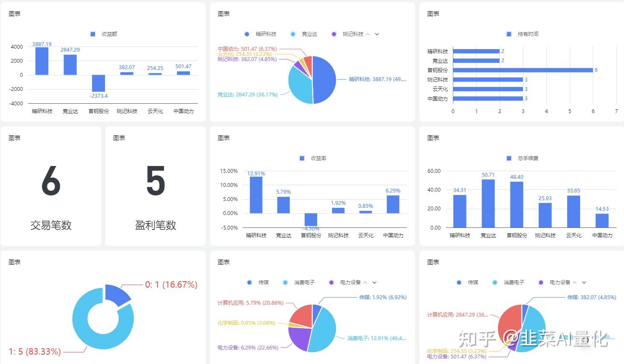Click the 图表 header above 交易笔数
The height and width of the screenshot is (364, 624).
(x=15, y=137)
